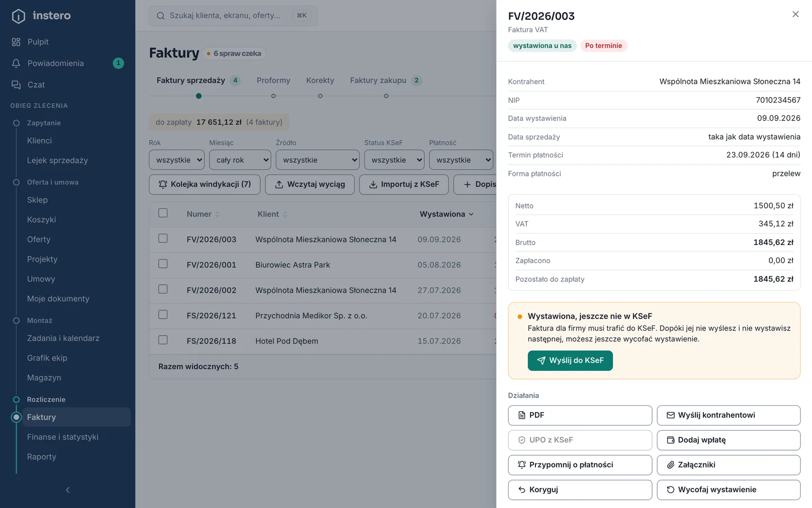Open Pulpit dashboard icon in sidebar
The height and width of the screenshot is (508, 812).
pos(16,42)
